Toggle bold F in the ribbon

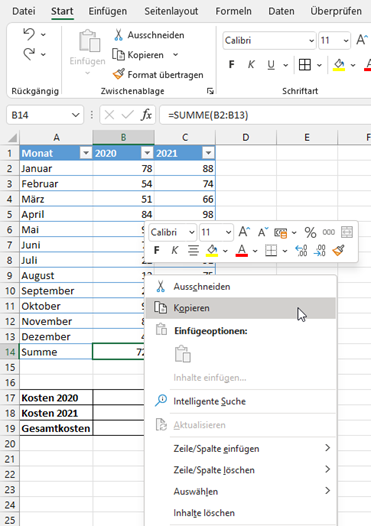click(231, 64)
